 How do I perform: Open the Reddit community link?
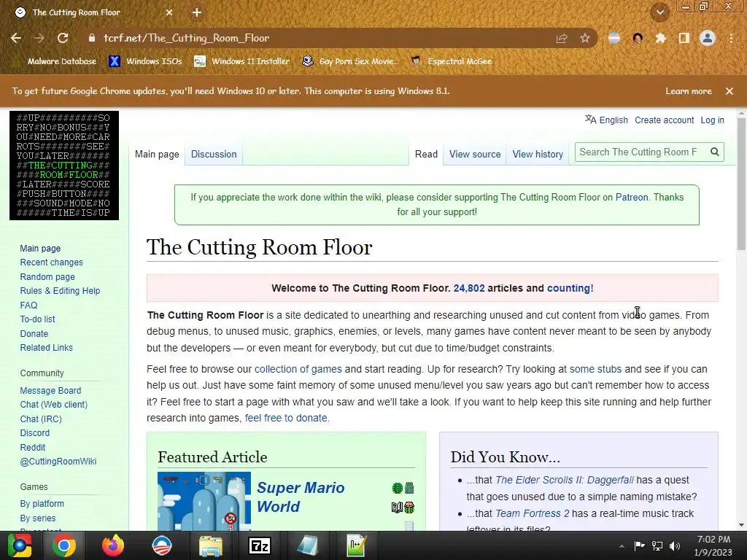click(32, 447)
